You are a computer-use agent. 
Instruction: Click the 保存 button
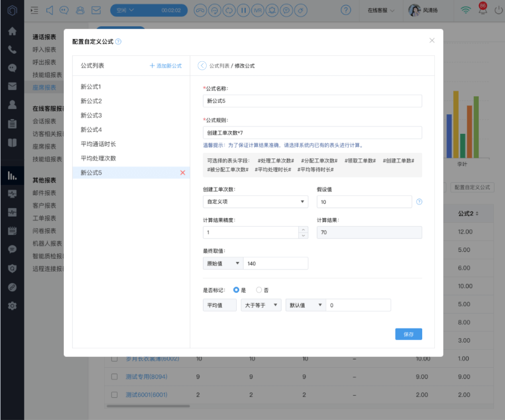(x=409, y=334)
